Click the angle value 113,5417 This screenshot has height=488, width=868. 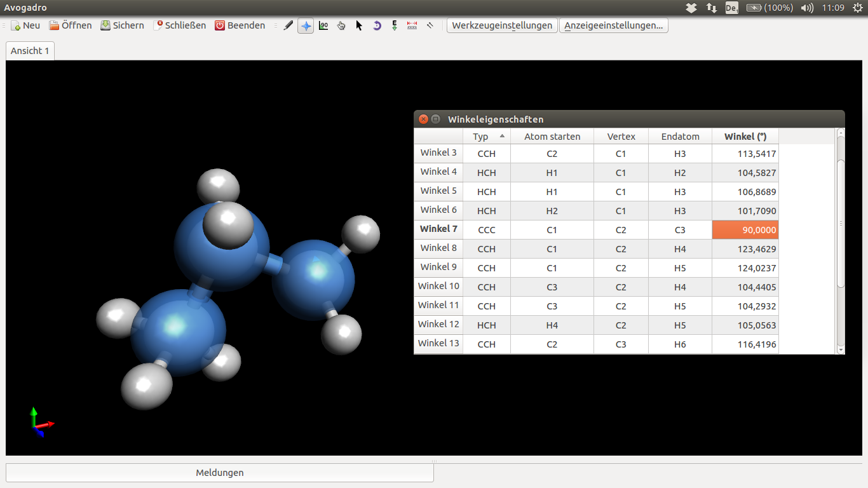pyautogui.click(x=745, y=154)
